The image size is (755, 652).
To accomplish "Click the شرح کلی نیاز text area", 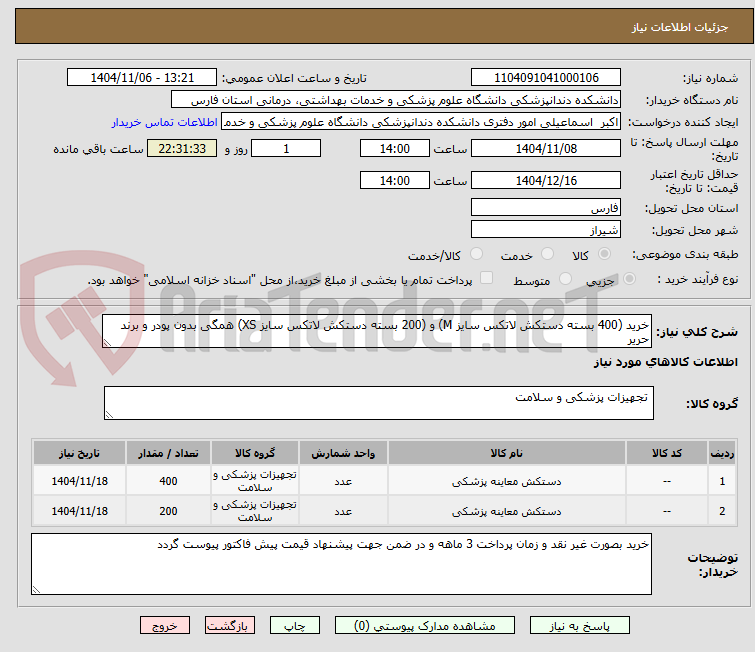I will pos(377,331).
